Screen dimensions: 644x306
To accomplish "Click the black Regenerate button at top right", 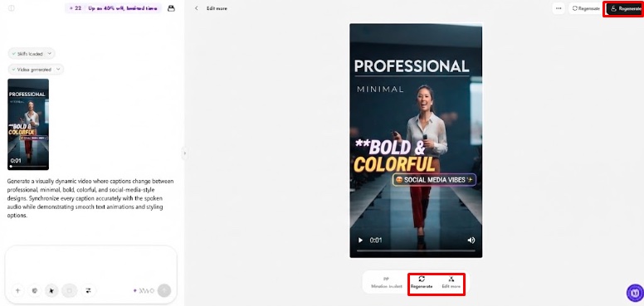I will (625, 8).
